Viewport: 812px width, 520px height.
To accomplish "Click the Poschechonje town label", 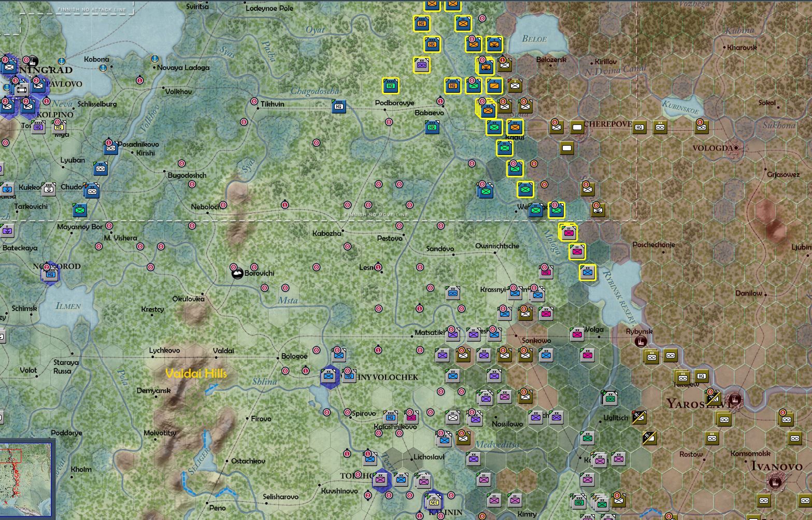I will click(653, 244).
